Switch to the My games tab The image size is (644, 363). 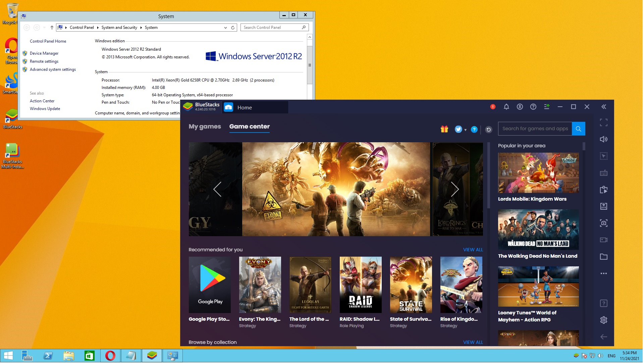pos(205,127)
